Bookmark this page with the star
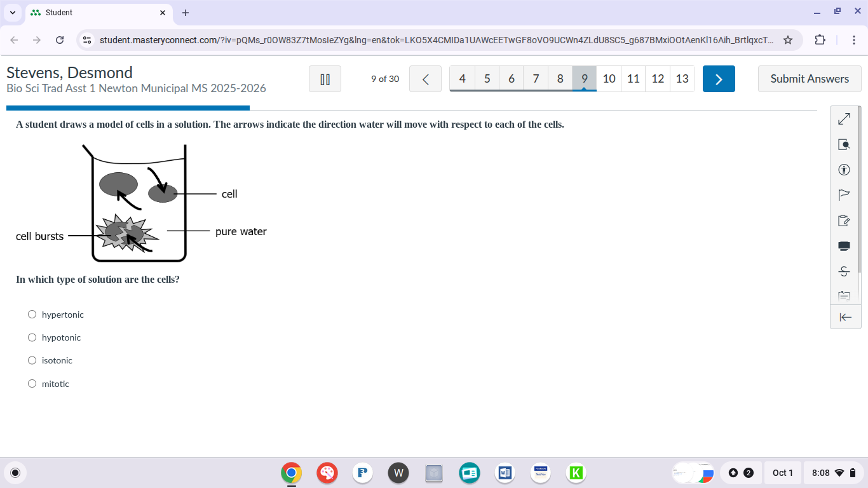The image size is (868, 488). [788, 40]
